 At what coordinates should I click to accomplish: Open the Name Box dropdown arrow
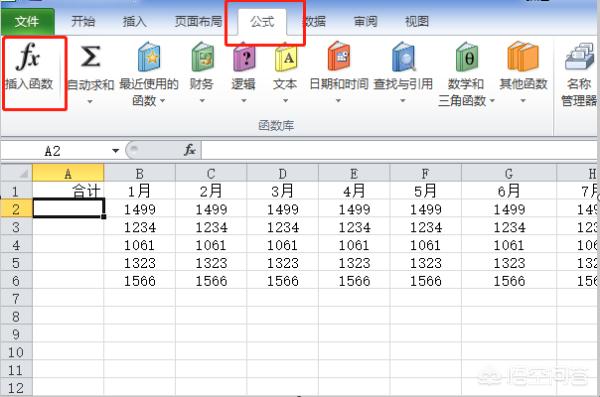(115, 151)
